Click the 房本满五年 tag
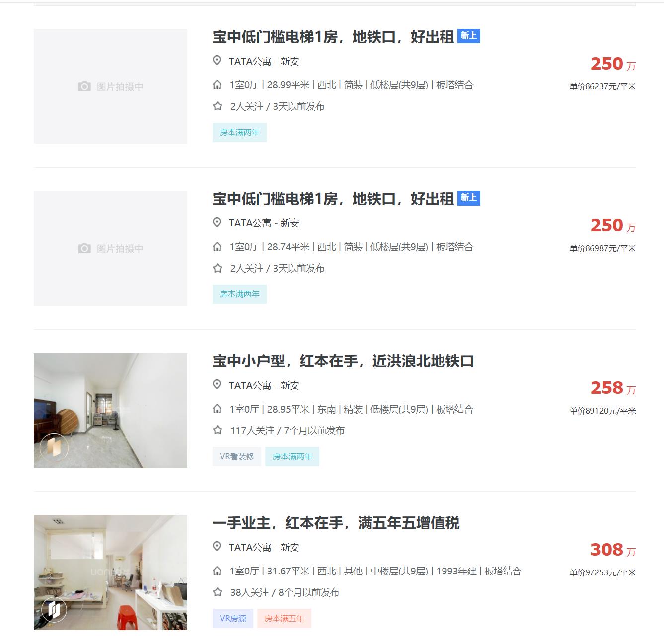Screen dimensions: 664x644 (284, 618)
